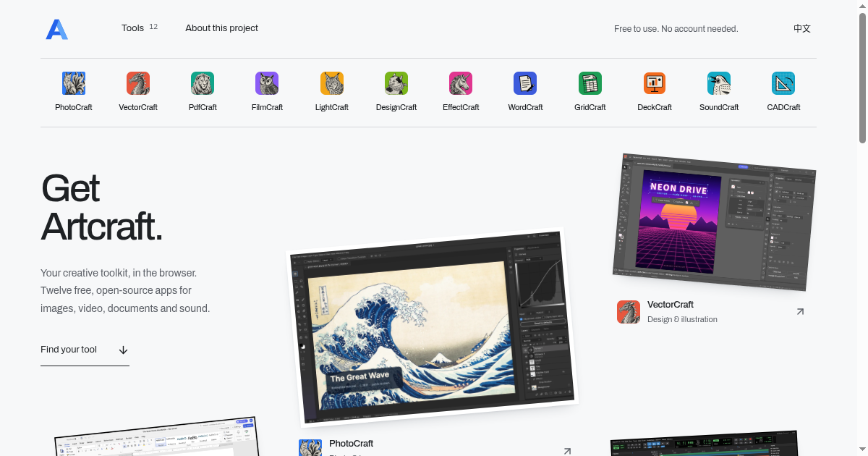Click the VectorCraft title on the card
Viewport: 868px width, 456px height.
point(671,305)
